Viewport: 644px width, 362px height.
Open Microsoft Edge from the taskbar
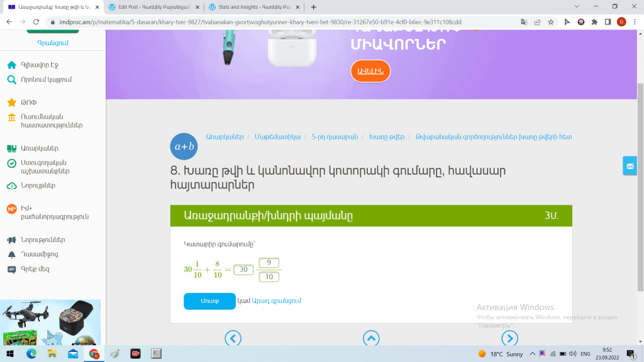click(31, 354)
